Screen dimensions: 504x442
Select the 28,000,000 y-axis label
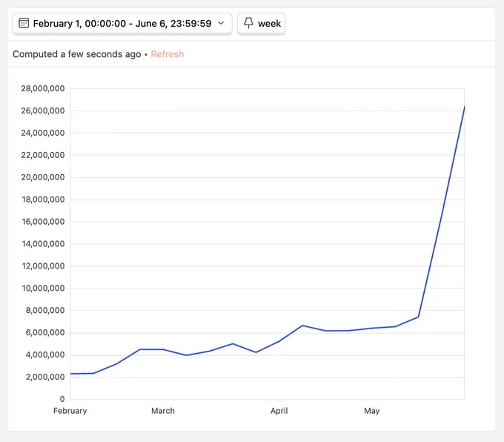(x=43, y=88)
